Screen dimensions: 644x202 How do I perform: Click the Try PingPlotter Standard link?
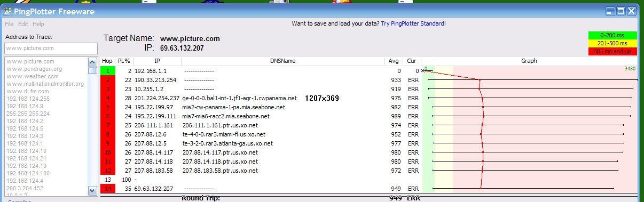click(413, 24)
